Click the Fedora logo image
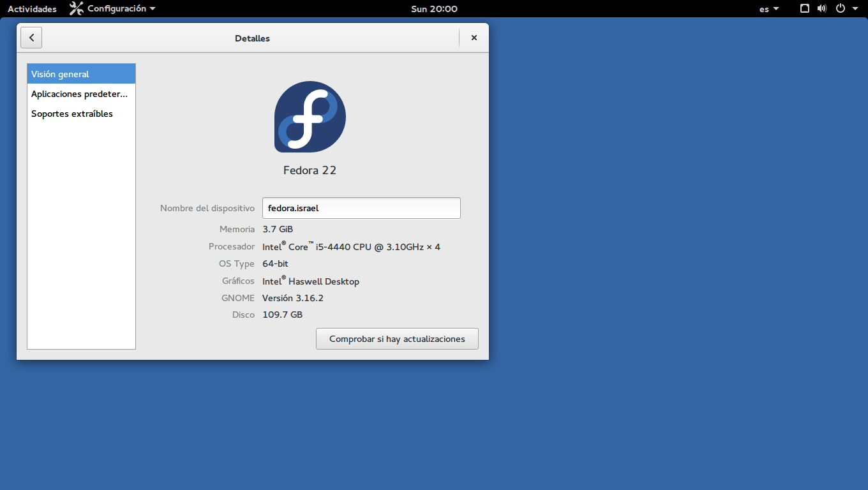The width and height of the screenshot is (868, 490). (310, 117)
